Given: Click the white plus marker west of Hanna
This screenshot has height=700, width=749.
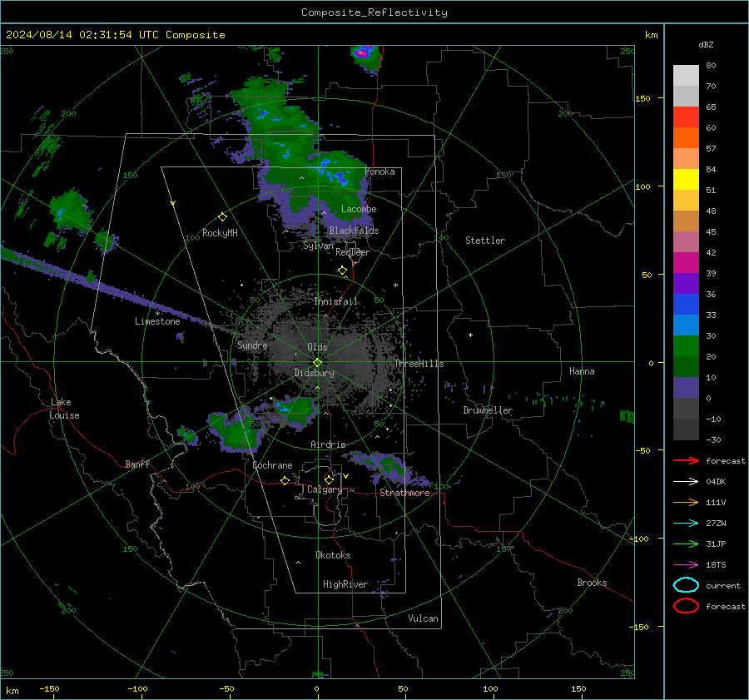Looking at the screenshot, I should (x=470, y=335).
